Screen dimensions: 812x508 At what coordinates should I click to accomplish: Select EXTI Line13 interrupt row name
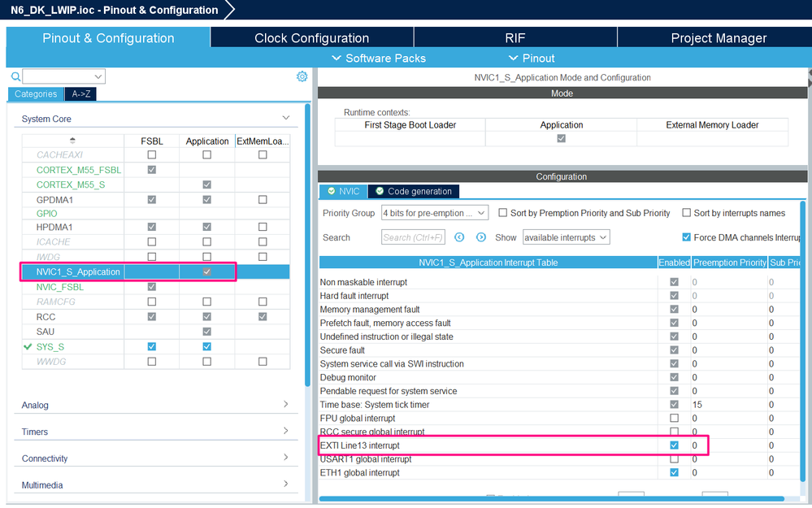(x=359, y=445)
